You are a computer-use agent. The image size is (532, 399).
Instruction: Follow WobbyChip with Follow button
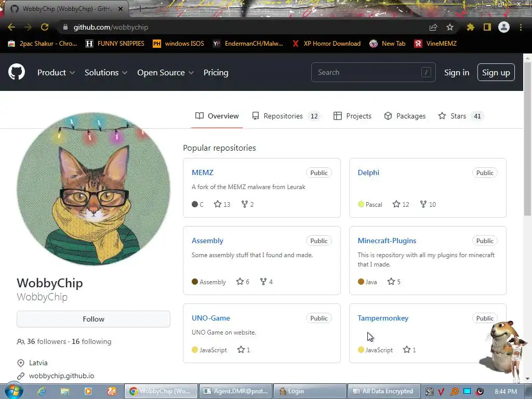pos(94,319)
